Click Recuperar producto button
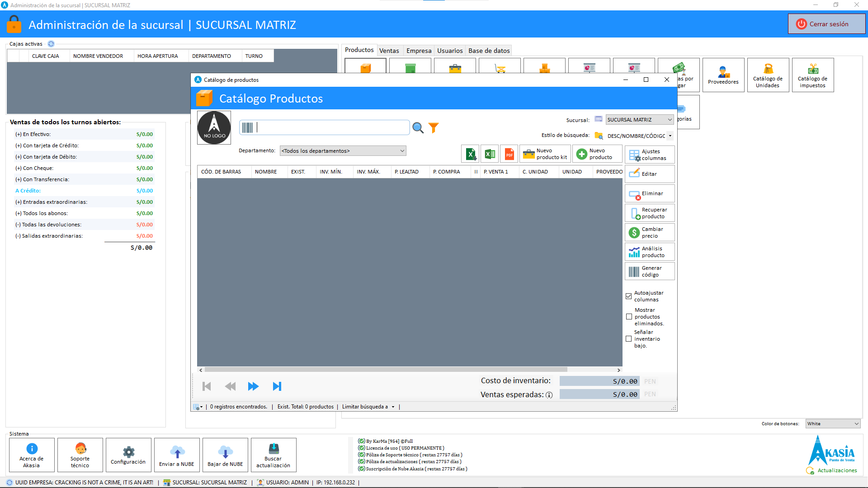868x488 pixels. pos(650,213)
